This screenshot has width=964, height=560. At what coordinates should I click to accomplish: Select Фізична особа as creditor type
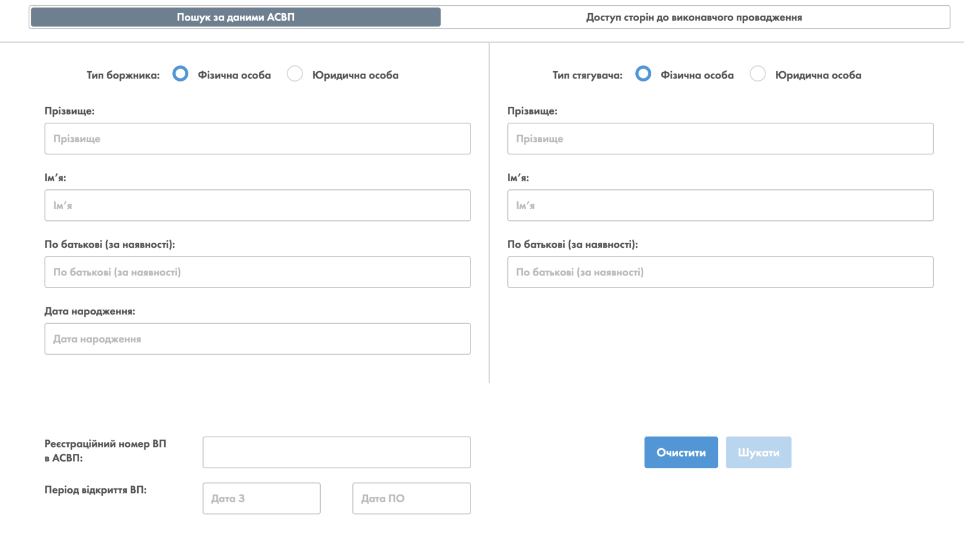pos(643,74)
